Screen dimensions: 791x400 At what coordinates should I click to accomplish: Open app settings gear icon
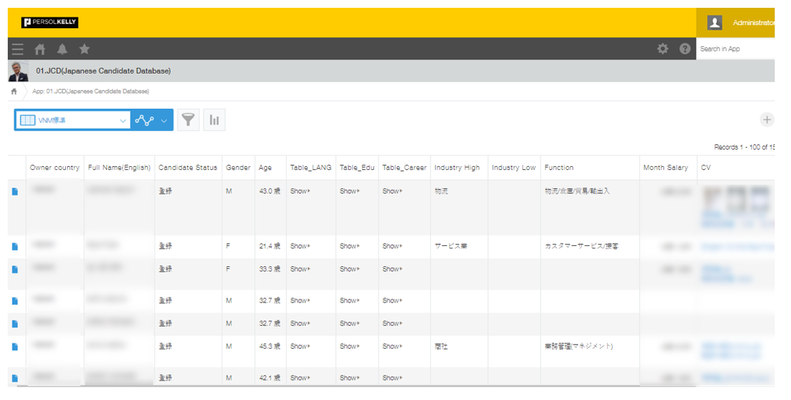662,48
